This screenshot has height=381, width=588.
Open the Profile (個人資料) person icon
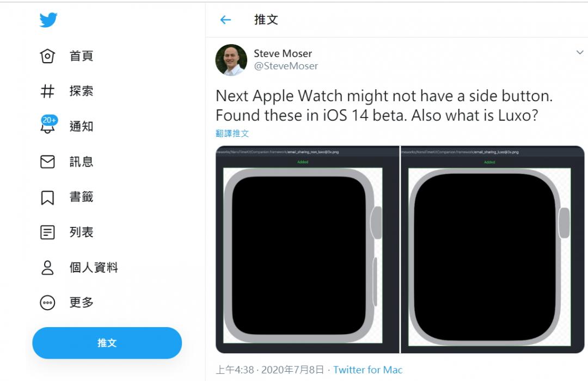48,268
